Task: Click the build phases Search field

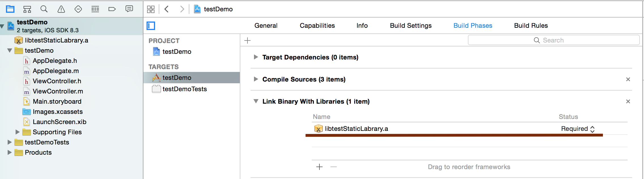Action: pyautogui.click(x=554, y=40)
